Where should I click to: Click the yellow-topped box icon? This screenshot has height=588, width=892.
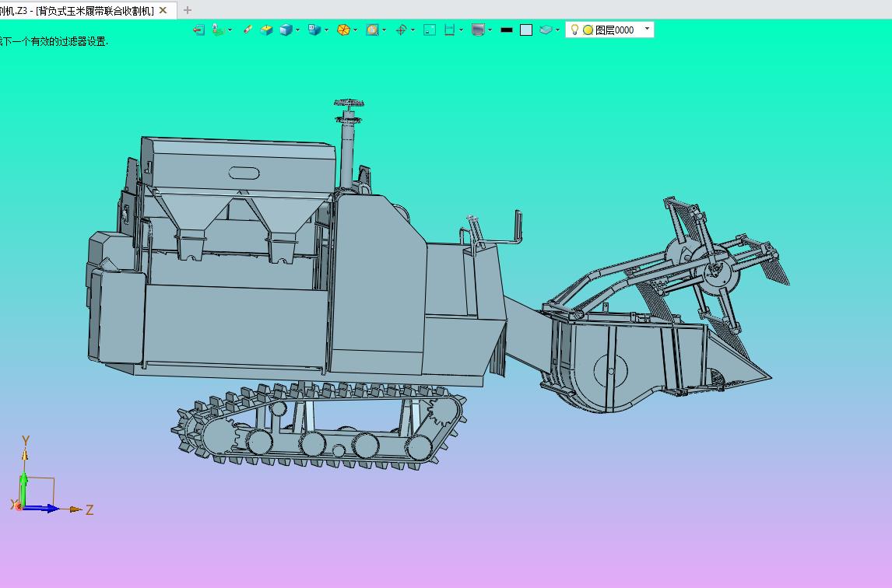tap(266, 30)
